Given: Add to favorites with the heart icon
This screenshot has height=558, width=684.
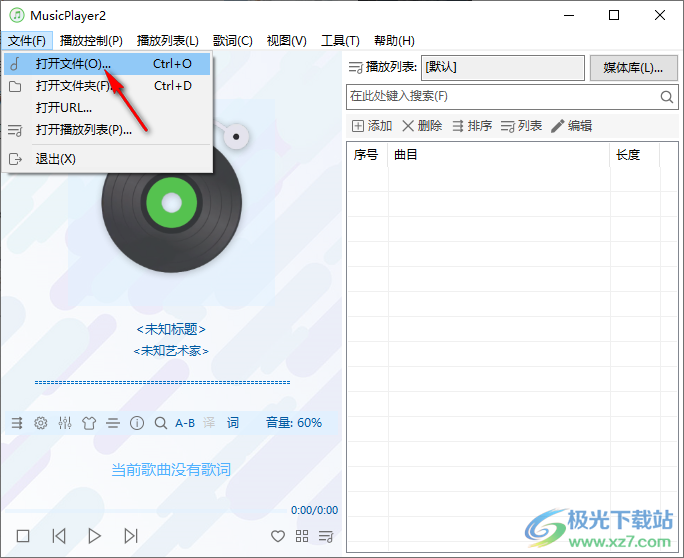Looking at the screenshot, I should pyautogui.click(x=278, y=536).
